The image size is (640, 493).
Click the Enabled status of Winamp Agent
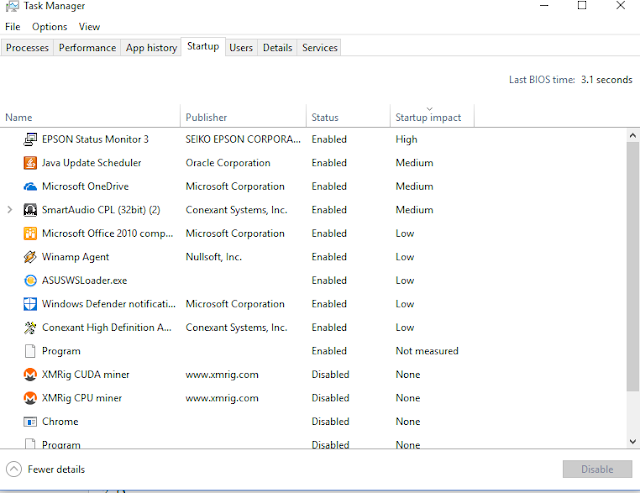(329, 257)
